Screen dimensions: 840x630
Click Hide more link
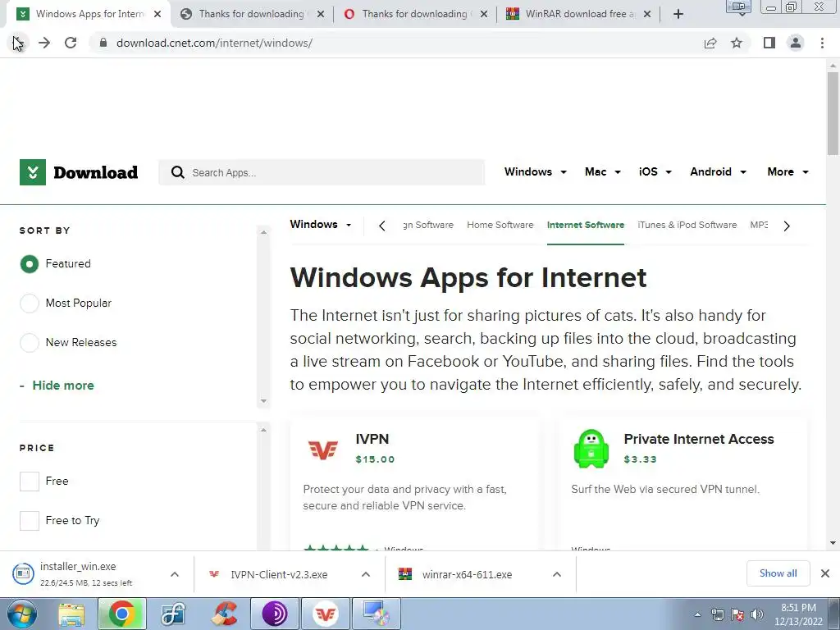tap(63, 386)
